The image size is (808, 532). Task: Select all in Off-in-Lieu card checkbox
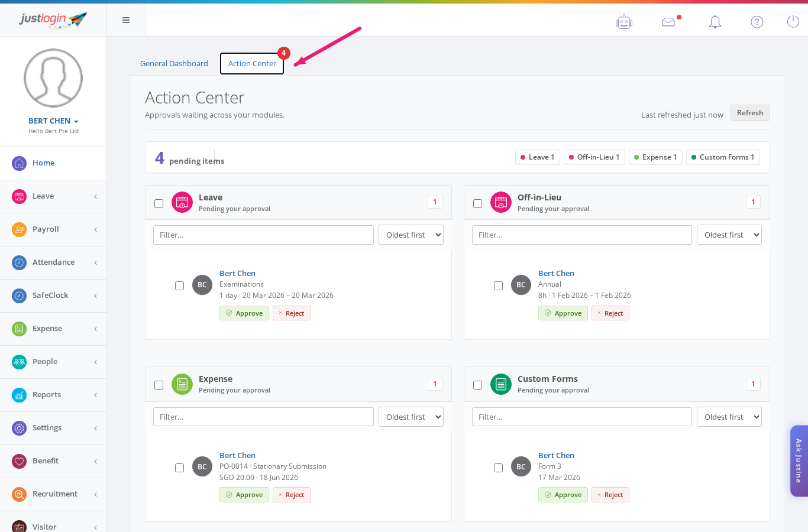(477, 203)
